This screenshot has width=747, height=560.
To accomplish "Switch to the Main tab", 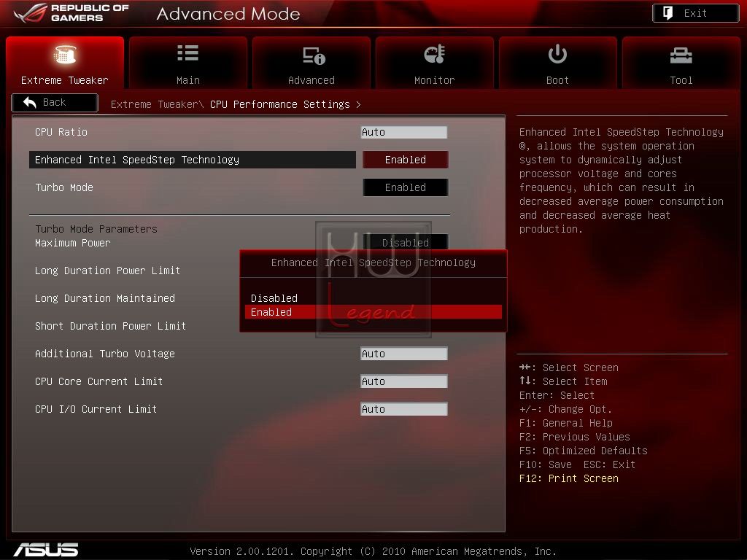I will [188, 63].
